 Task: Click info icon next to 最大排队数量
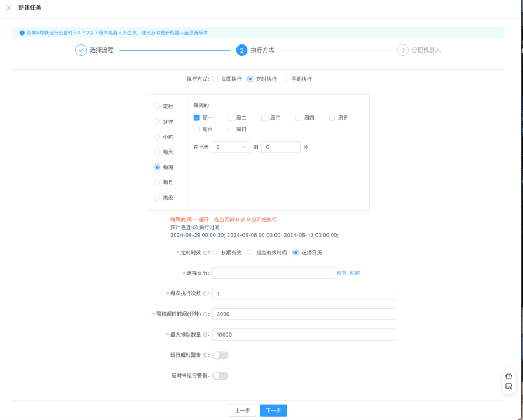click(x=205, y=335)
